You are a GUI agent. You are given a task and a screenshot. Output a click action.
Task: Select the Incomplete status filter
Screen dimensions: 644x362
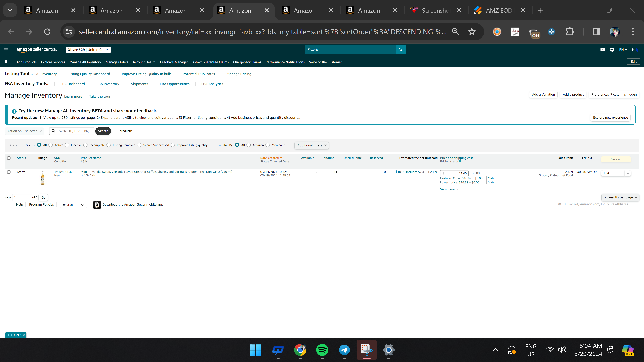click(86, 145)
